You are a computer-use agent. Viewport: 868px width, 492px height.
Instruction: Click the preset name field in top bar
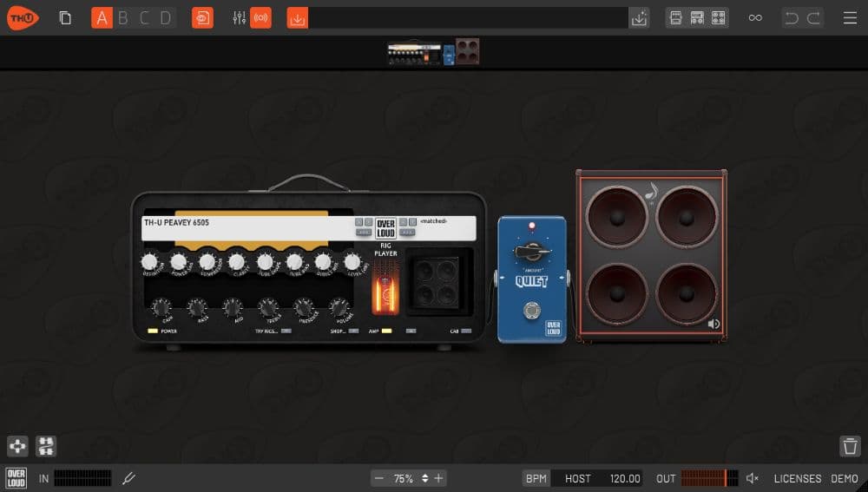point(469,17)
